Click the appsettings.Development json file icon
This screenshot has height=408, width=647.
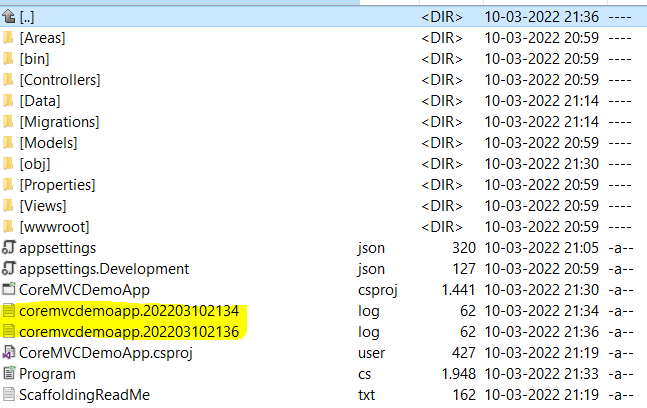[x=9, y=269]
